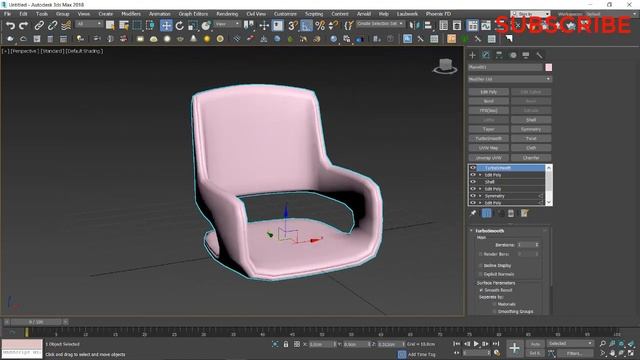The image size is (640, 360).
Task: Activate the Bind to Space Warp tool
Action: 66,26
